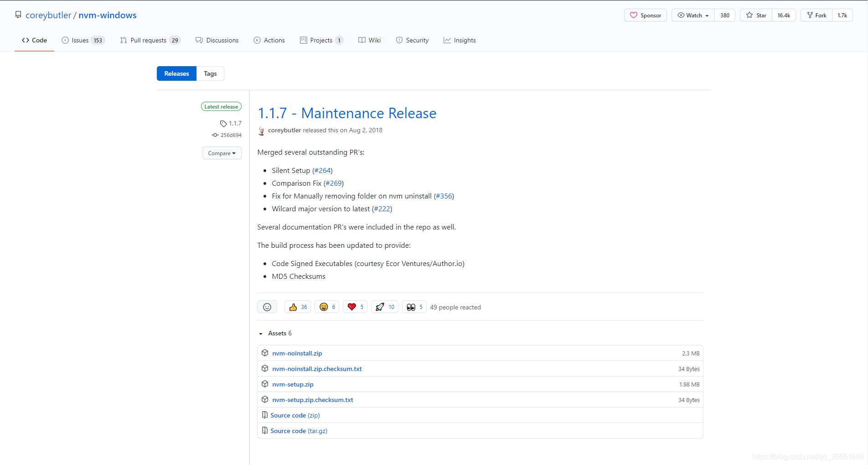Download Source code (tar.gz)
Image resolution: width=868 pixels, height=465 pixels.
pyautogui.click(x=299, y=431)
